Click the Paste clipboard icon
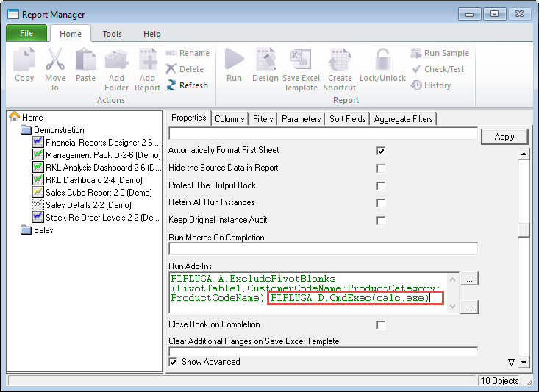The width and height of the screenshot is (539, 392). [85, 59]
